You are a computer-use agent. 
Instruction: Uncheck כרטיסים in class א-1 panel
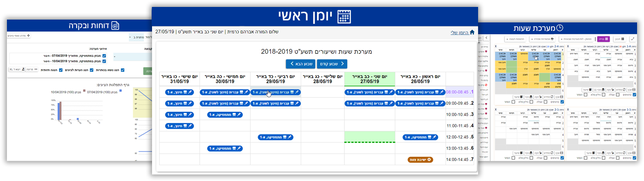pos(635,95)
